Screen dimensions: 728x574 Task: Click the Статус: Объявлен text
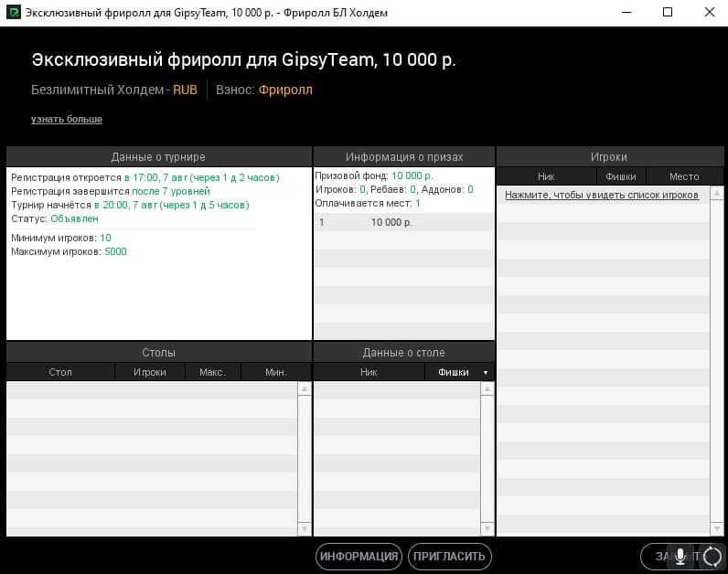point(55,218)
